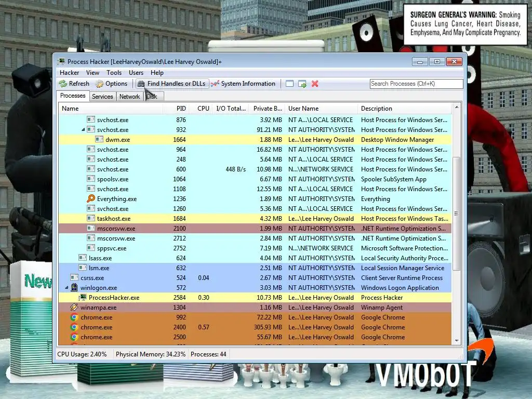Select the svchost.exe PID 1108 row
This screenshot has height=399, width=532.
pos(255,189)
